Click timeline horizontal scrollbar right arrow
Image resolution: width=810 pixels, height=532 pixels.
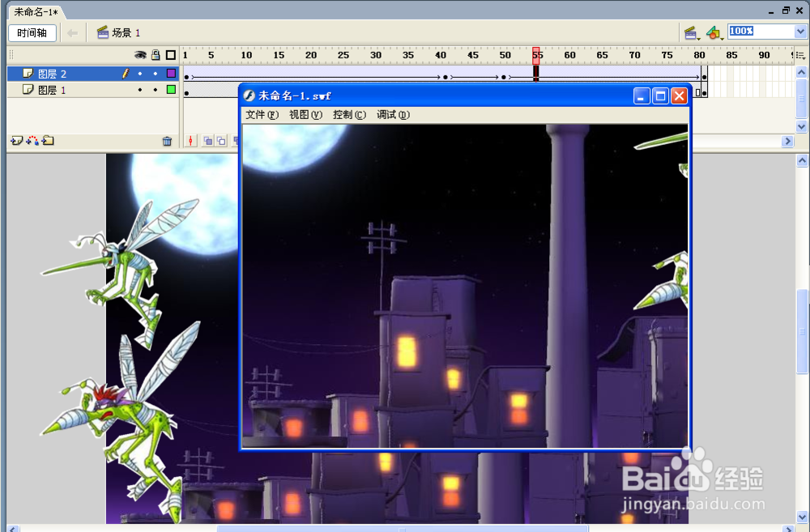(x=787, y=141)
